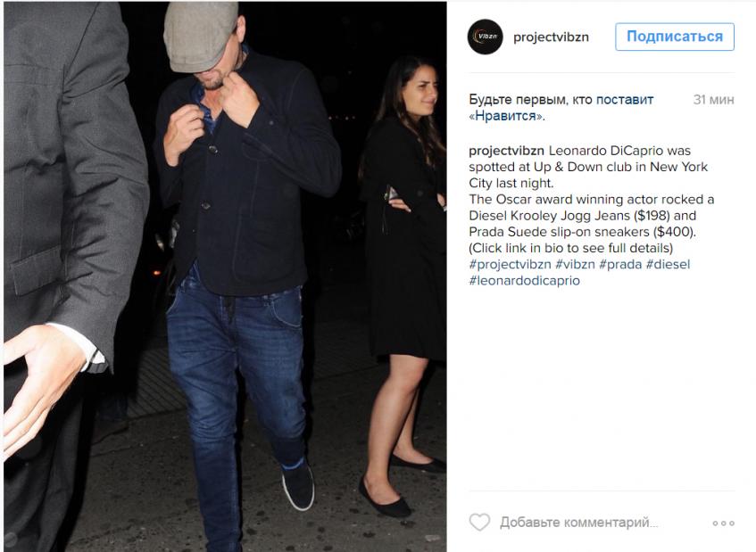Image resolution: width=756 pixels, height=552 pixels.
Task: Open the #vibzn hashtag
Action: click(x=575, y=265)
